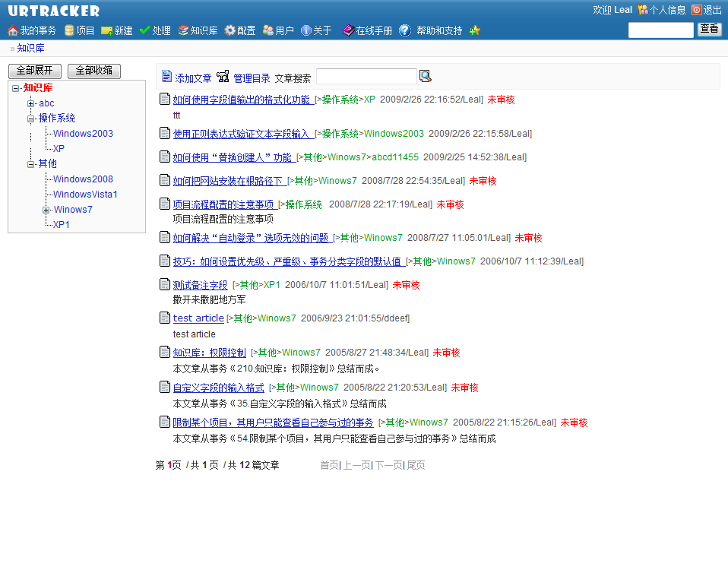
Task: Click document icon beside 使用正则表达式验证文本字段输入
Action: (x=165, y=133)
